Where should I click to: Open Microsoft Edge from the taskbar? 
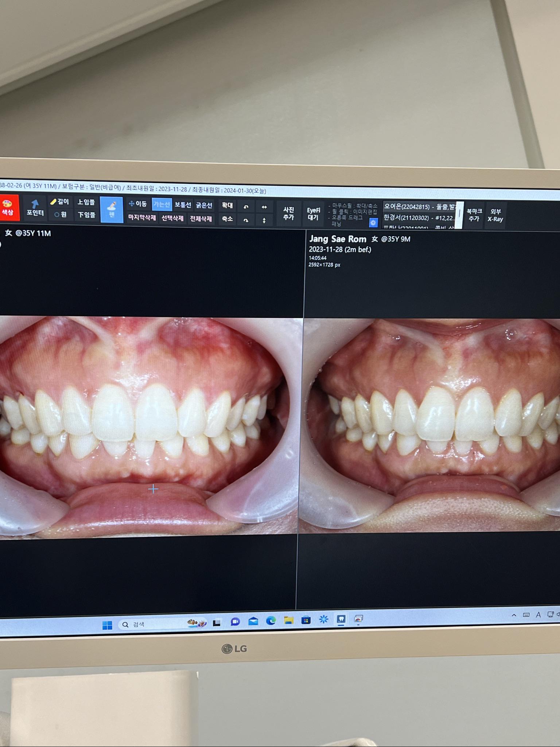click(271, 620)
